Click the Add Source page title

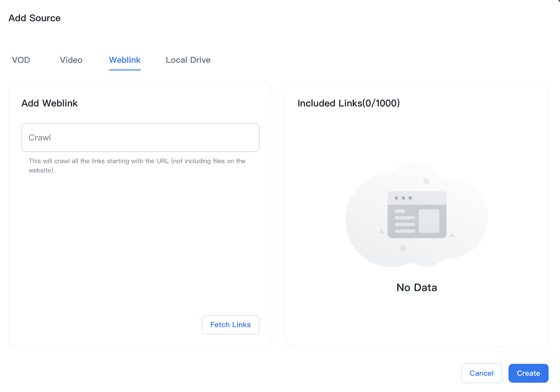[x=35, y=18]
